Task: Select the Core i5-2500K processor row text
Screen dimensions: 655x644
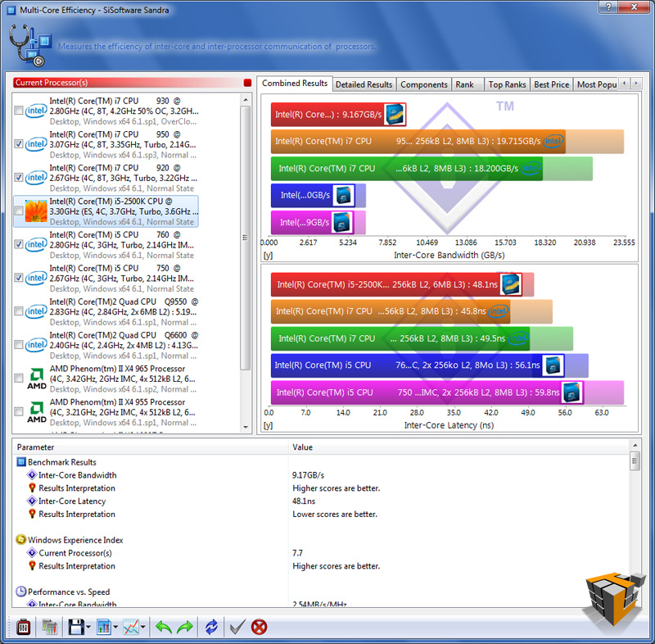Action: point(124,211)
